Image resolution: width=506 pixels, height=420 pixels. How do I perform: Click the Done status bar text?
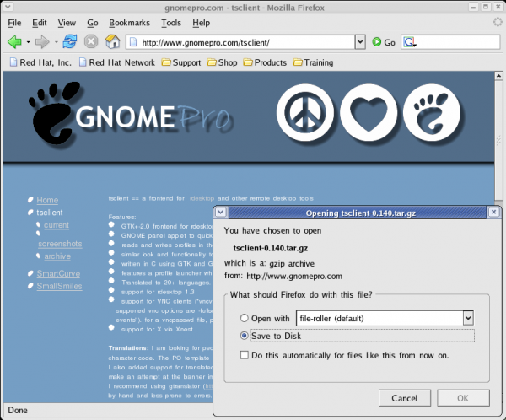click(18, 410)
